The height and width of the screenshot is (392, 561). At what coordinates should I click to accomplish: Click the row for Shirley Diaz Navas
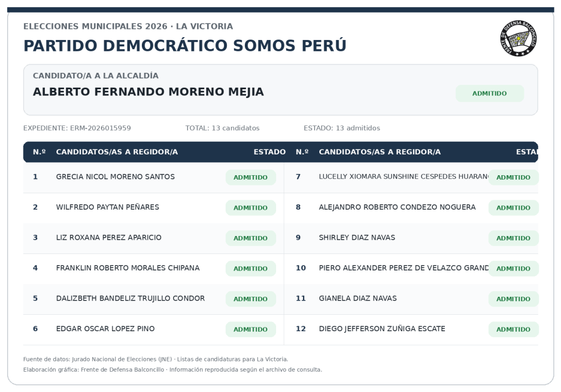(411, 238)
